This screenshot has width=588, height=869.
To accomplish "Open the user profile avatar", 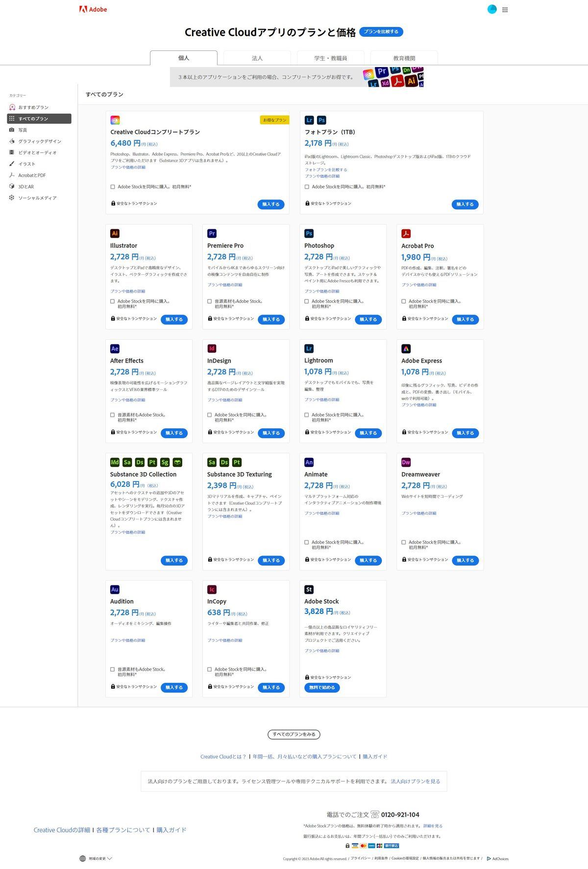I will pos(492,9).
